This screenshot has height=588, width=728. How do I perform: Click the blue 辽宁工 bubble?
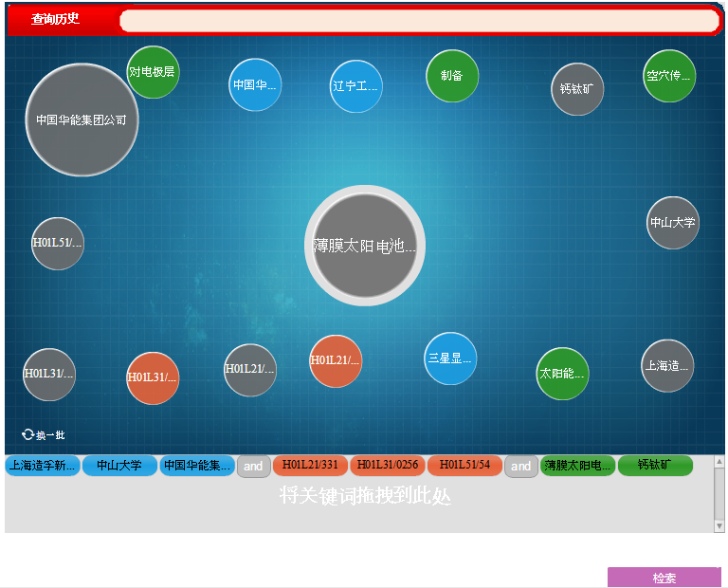click(355, 86)
